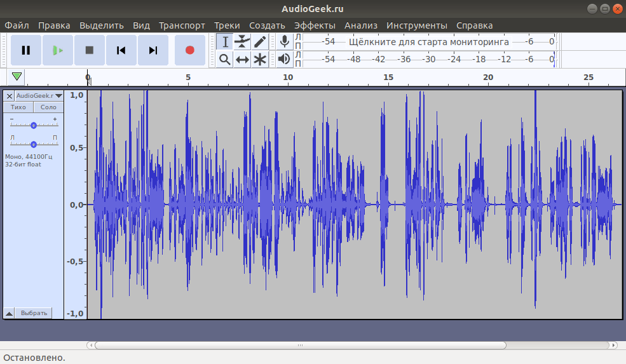Select the Zoom magnifier tool
The height and width of the screenshot is (364, 626).
coord(225,60)
